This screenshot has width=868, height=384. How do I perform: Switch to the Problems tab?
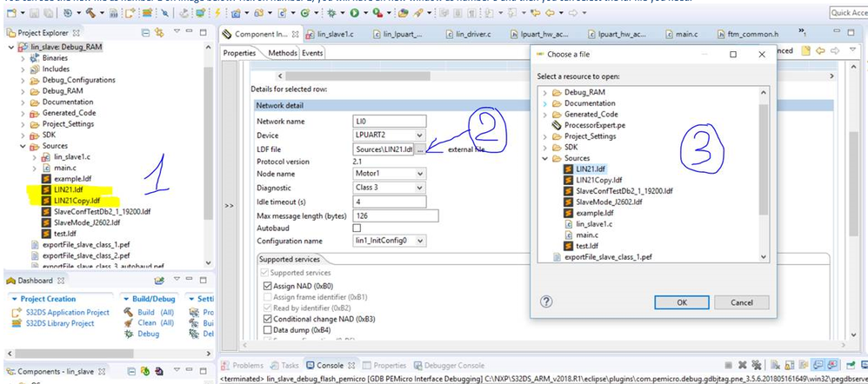243,365
